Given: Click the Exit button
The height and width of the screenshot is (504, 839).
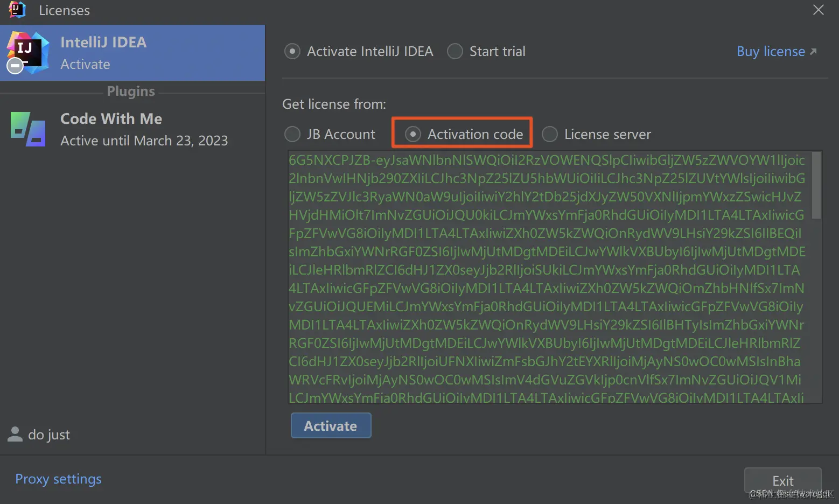Looking at the screenshot, I should point(782,480).
